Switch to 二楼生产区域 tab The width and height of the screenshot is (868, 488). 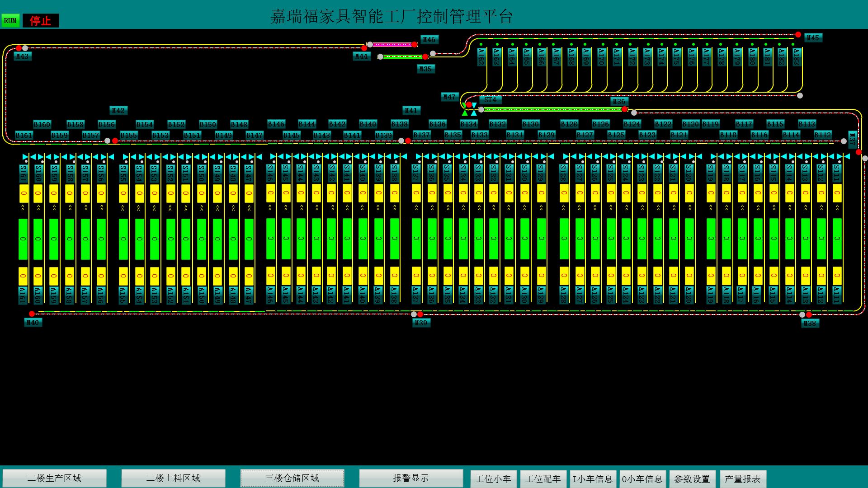click(54, 478)
